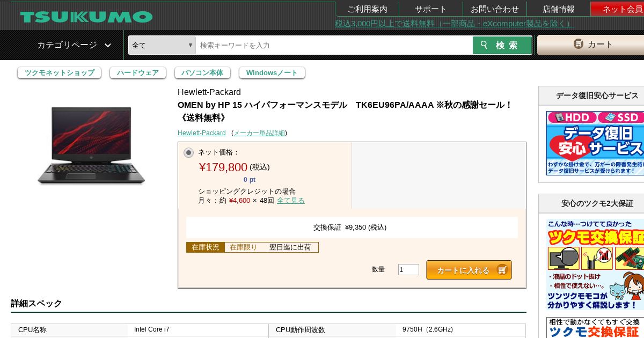Click the 翌日迄に出荷 shipping text

[290, 247]
